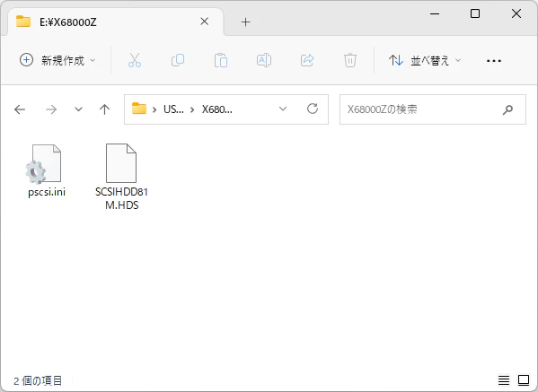The width and height of the screenshot is (538, 392).
Task: Click the Share icon in toolbar
Action: coord(307,60)
